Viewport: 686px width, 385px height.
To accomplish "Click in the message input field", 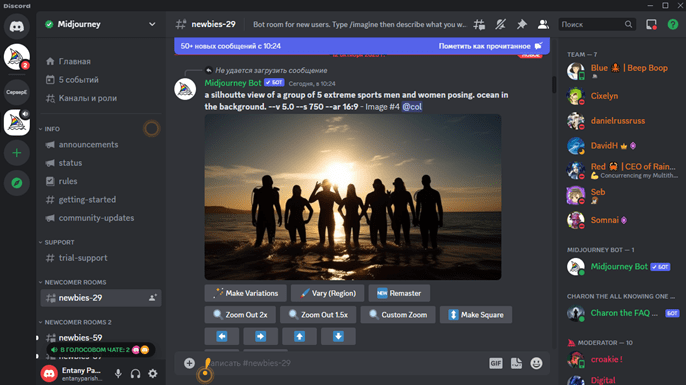I will pyautogui.click(x=341, y=363).
